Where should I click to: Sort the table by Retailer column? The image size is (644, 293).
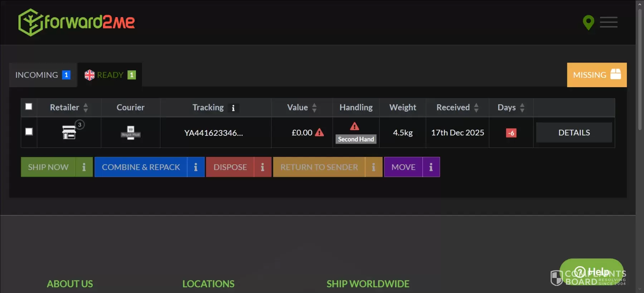tap(86, 108)
